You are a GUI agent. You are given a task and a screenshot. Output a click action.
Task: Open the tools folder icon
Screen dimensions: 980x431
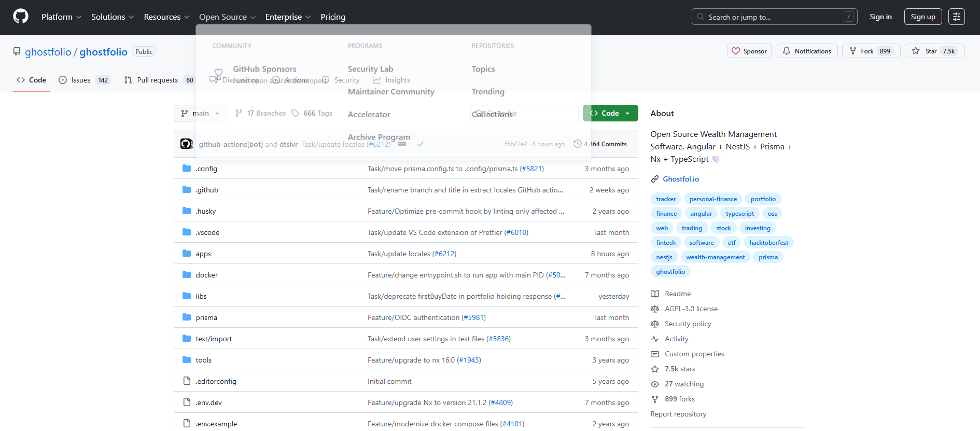point(187,360)
